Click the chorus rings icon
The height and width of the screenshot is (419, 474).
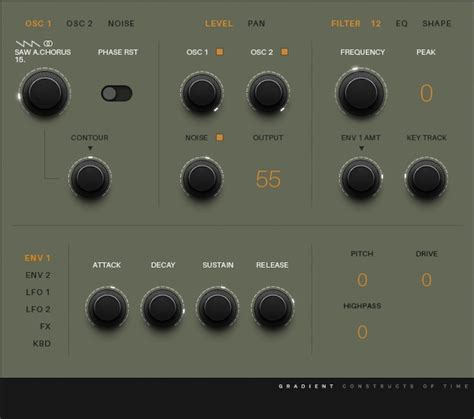tap(48, 43)
